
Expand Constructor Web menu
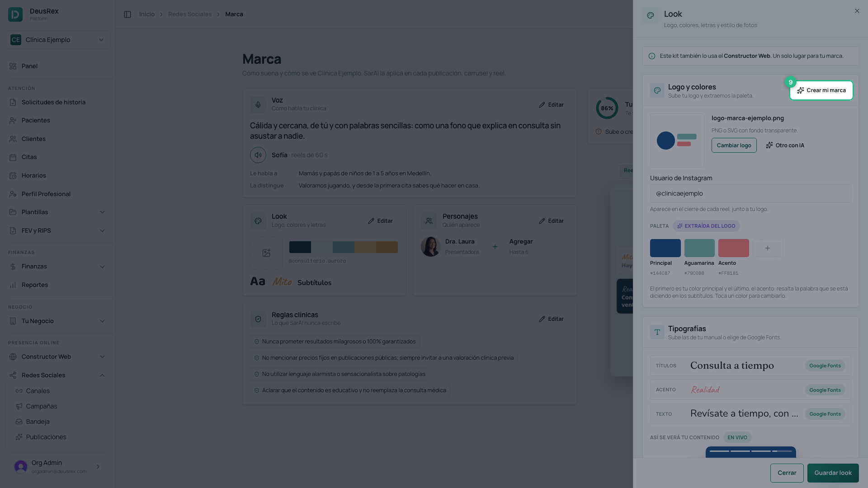[57, 357]
